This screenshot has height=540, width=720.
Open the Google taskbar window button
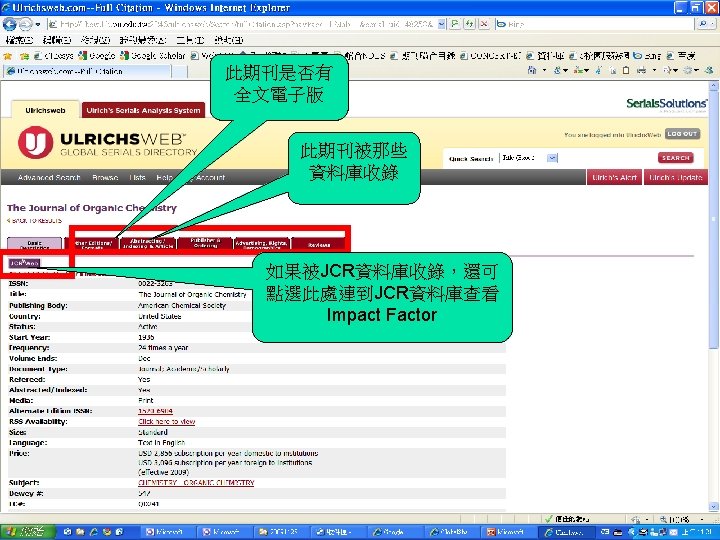(x=394, y=532)
